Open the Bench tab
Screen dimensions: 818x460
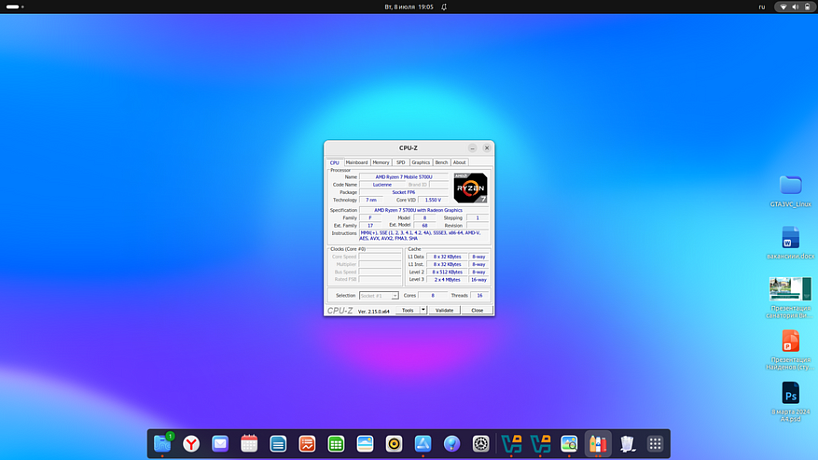coord(441,162)
